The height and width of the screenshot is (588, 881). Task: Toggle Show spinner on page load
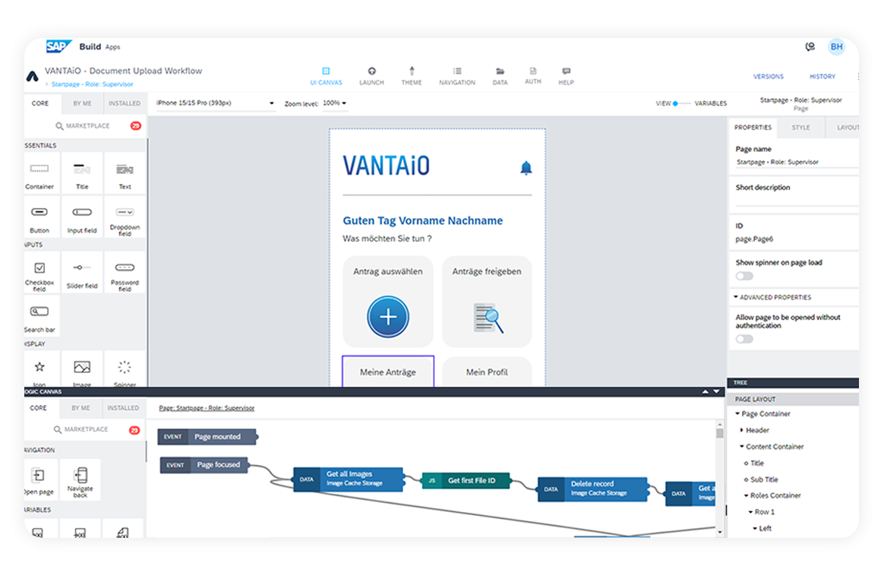pos(744,276)
